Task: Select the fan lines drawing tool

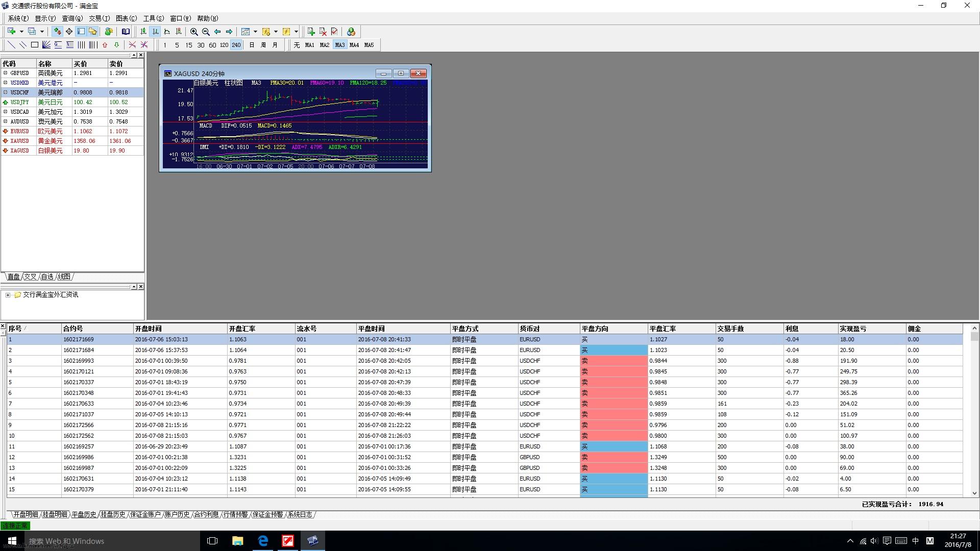Action: point(46,45)
